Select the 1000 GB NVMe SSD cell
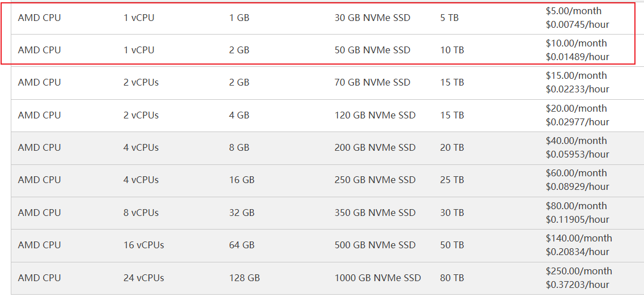 tap(378, 278)
